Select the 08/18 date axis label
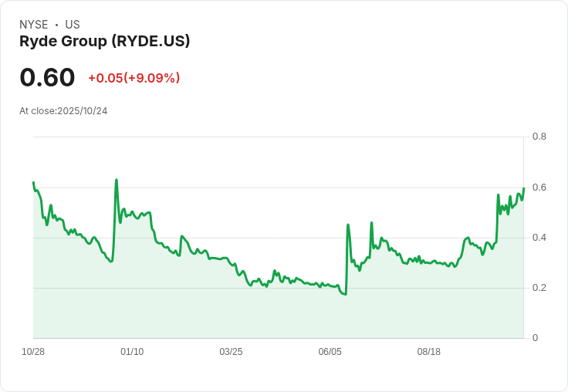Image resolution: width=568 pixels, height=392 pixels. click(x=428, y=352)
